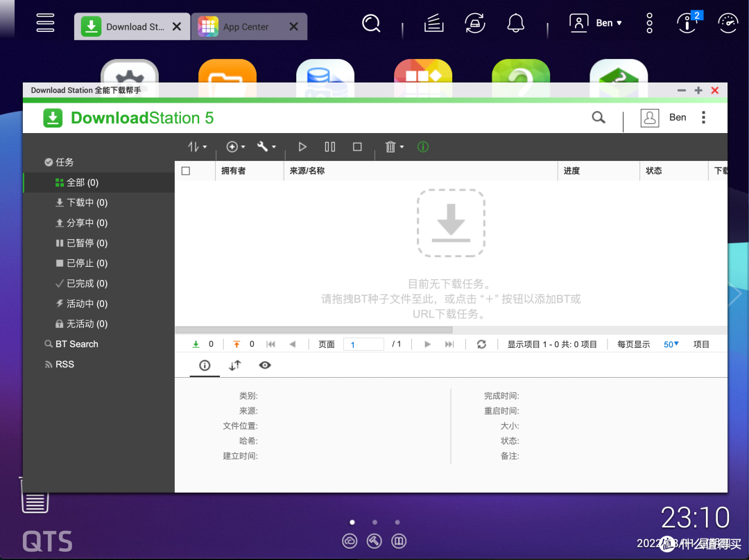This screenshot has width=749, height=560.
Task: Click the middle utility icon at desktop bottom
Action: 374,541
